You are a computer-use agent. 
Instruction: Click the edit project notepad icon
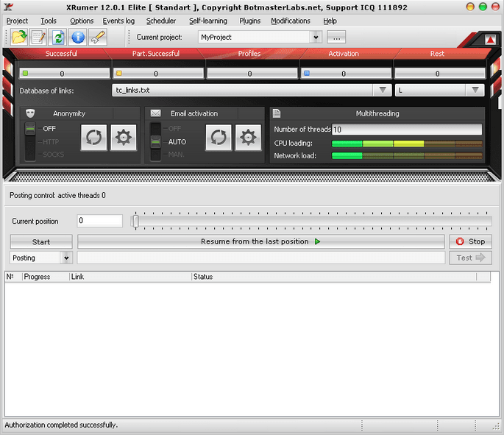[x=38, y=37]
